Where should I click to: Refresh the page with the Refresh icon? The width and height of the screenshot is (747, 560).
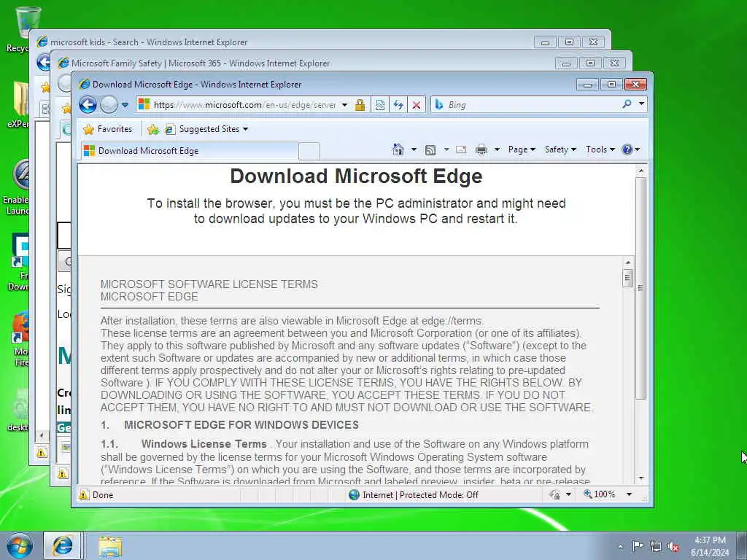398,105
